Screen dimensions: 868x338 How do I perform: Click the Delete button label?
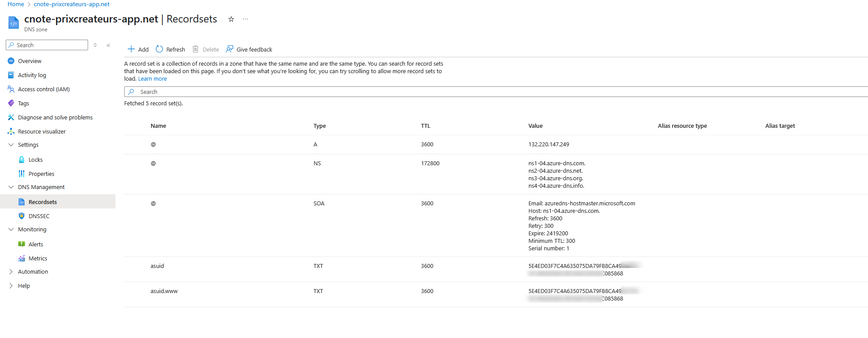(x=211, y=49)
